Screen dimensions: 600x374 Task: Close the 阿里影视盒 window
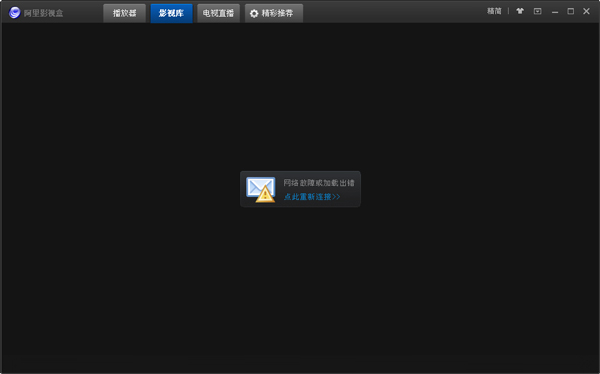(586, 11)
